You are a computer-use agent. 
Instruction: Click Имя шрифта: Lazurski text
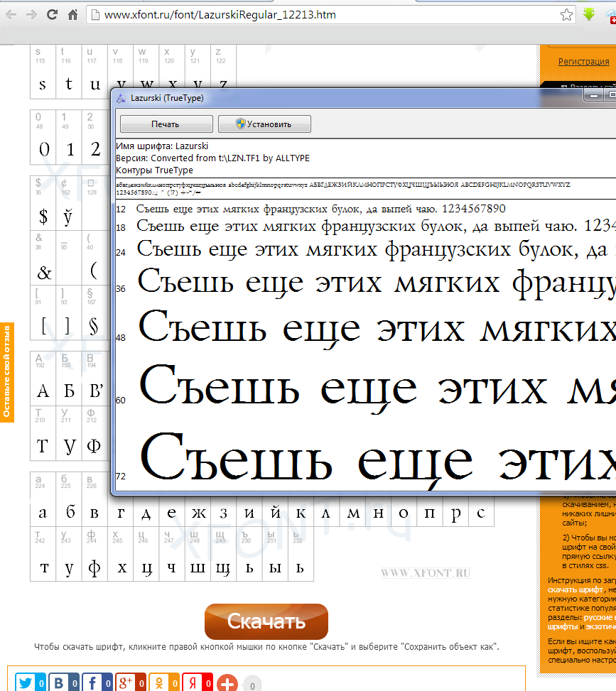(x=162, y=146)
